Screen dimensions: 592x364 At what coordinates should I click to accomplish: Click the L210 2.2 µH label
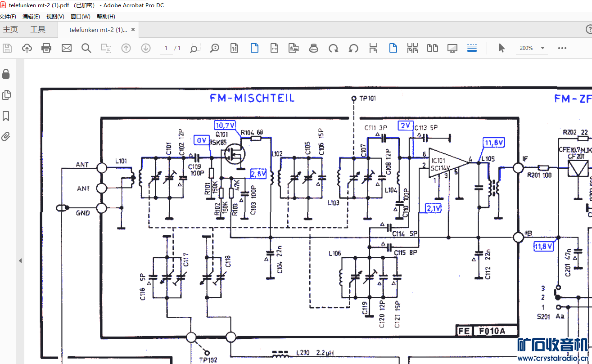(314, 353)
